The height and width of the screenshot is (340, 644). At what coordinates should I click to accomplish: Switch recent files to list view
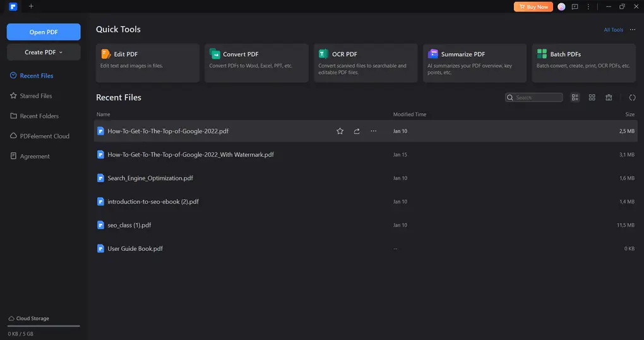point(575,97)
